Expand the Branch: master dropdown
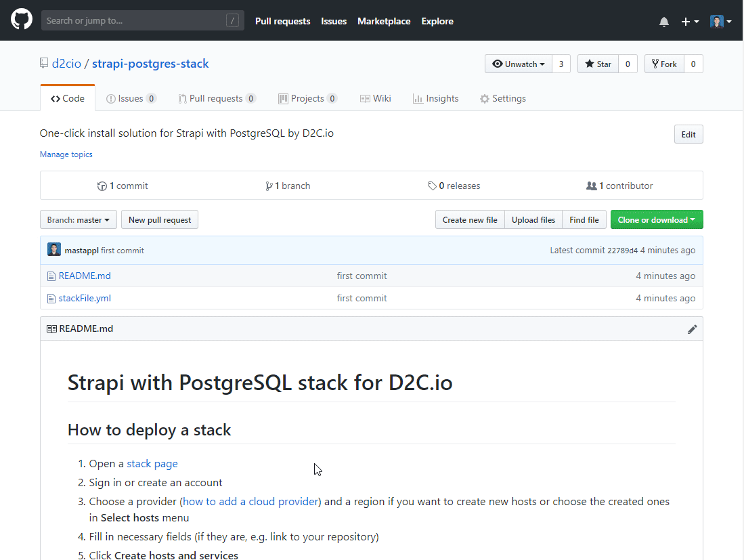Image resolution: width=744 pixels, height=560 pixels. pyautogui.click(x=79, y=220)
